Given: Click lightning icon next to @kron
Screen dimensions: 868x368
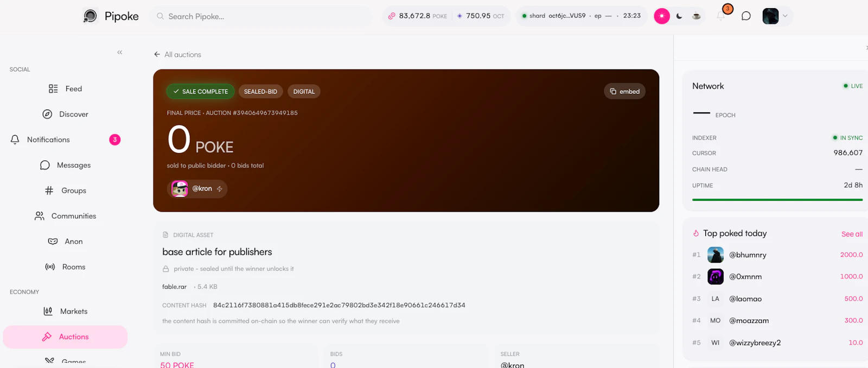Looking at the screenshot, I should click(x=220, y=189).
